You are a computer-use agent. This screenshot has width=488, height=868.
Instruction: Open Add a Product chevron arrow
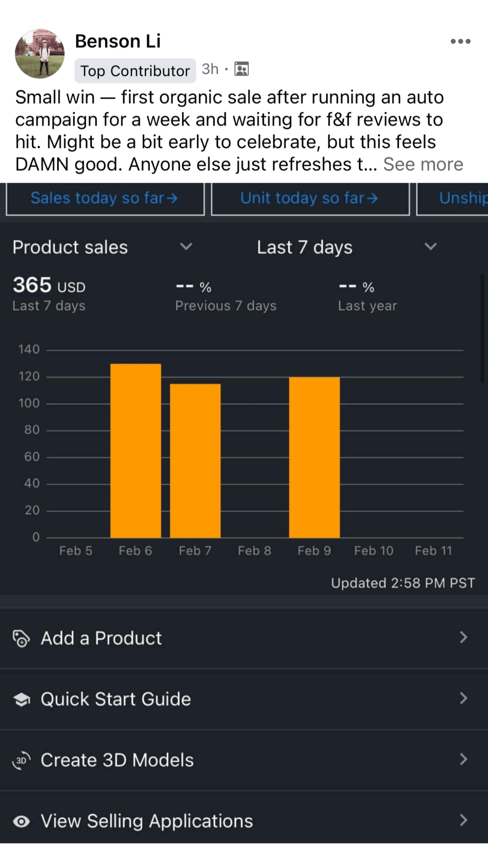[463, 637]
